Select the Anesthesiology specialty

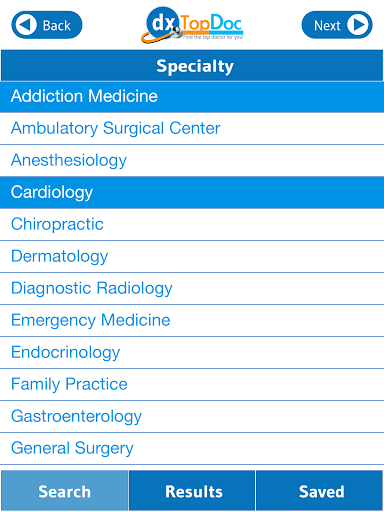point(192,160)
